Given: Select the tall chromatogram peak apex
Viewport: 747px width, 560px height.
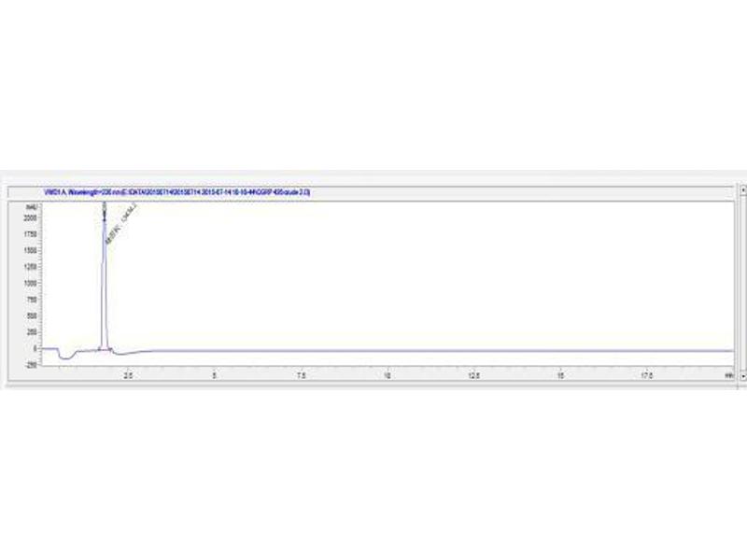Looking at the screenshot, I should coord(104,205).
